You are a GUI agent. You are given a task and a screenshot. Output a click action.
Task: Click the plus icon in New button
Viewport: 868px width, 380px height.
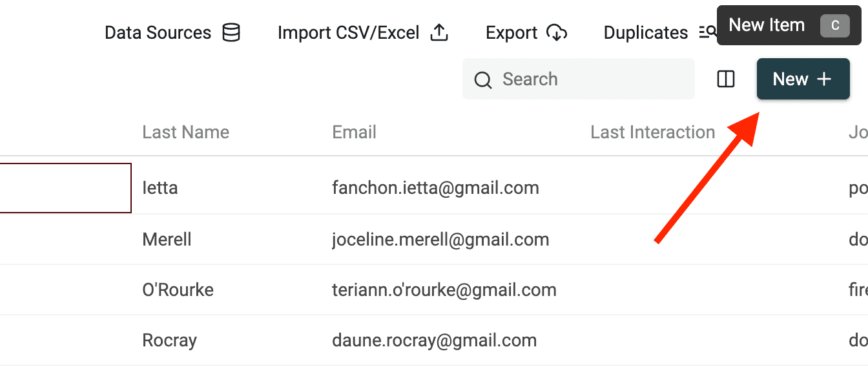pyautogui.click(x=824, y=79)
